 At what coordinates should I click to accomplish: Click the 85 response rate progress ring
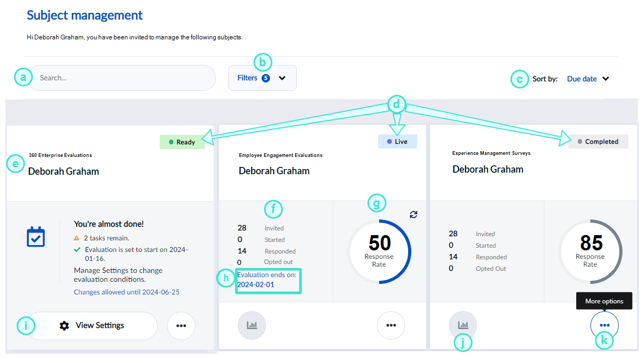pyautogui.click(x=590, y=251)
